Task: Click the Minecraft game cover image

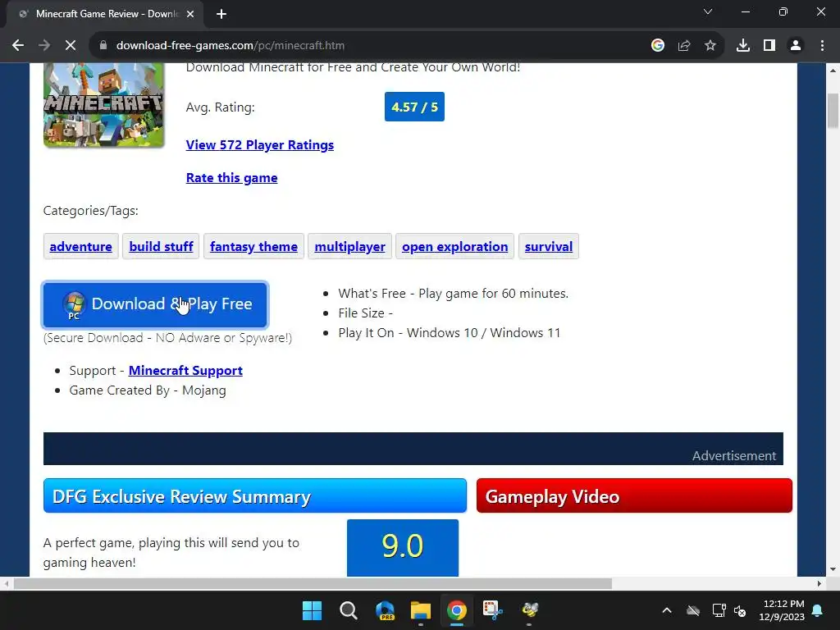Action: click(104, 104)
